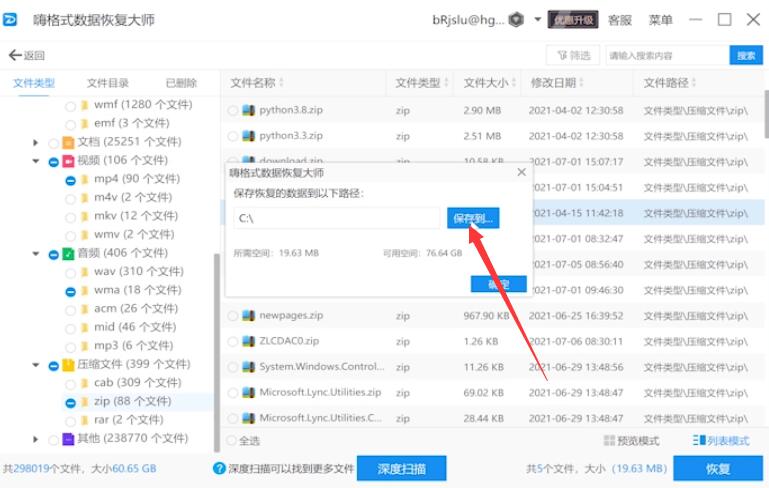Toggle the 全选 select-all checkbox
Viewport: 769px width, 488px height.
click(231, 440)
